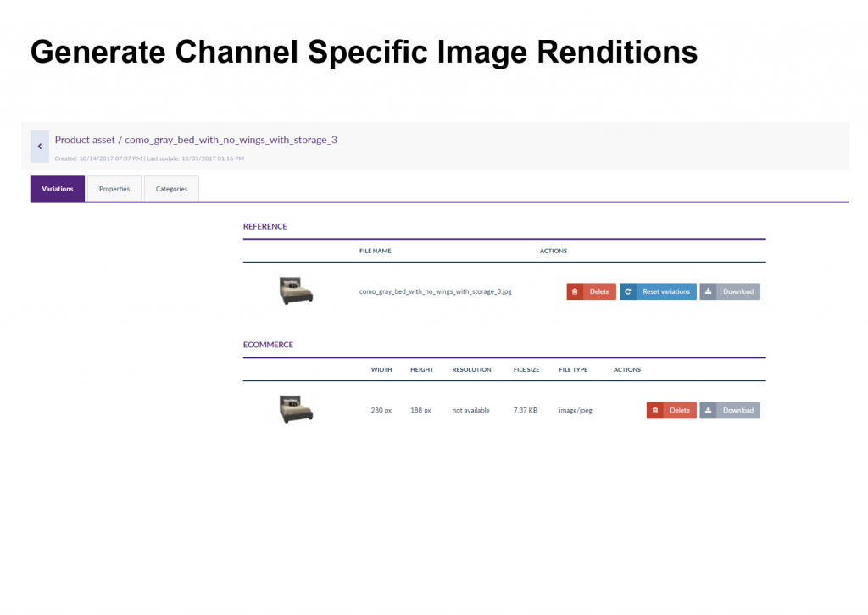This screenshot has width=868, height=615.
Task: Click the FILE SIZE column header
Action: (x=526, y=369)
